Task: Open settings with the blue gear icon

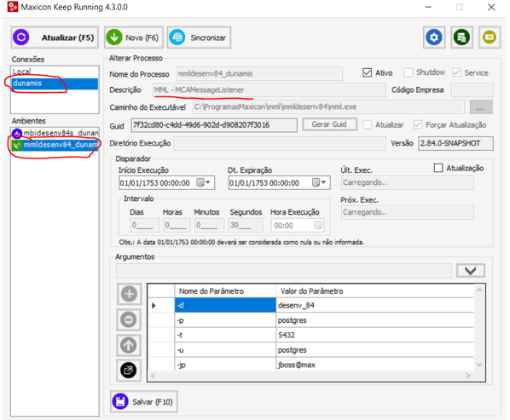Action: click(434, 37)
